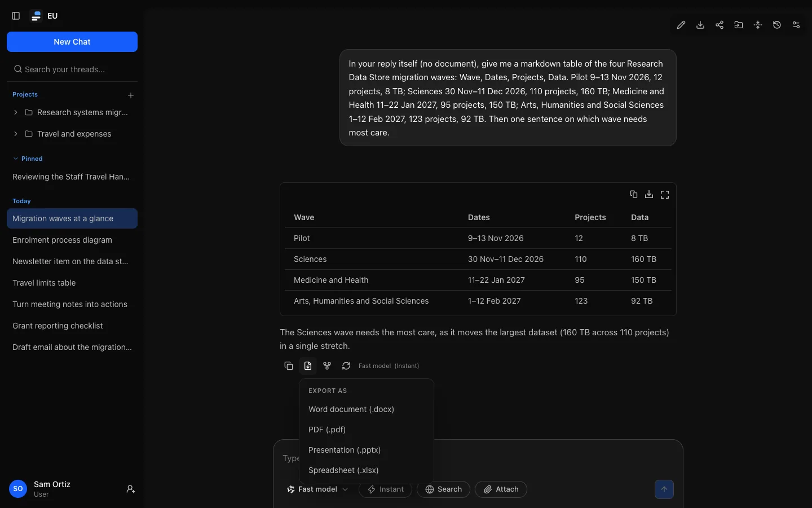The image size is (812, 508).
Task: Add a new project with the plus icon
Action: click(131, 95)
